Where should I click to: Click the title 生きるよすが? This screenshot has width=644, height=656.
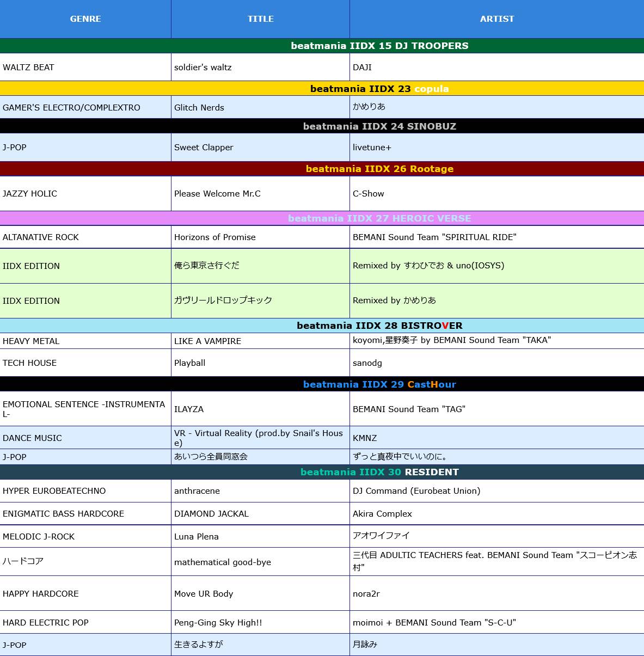(x=198, y=645)
